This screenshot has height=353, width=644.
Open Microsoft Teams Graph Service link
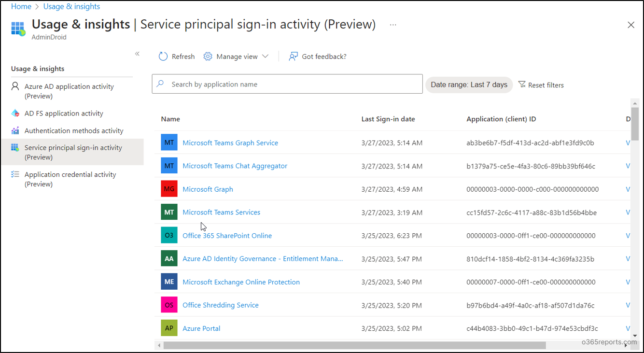230,143
